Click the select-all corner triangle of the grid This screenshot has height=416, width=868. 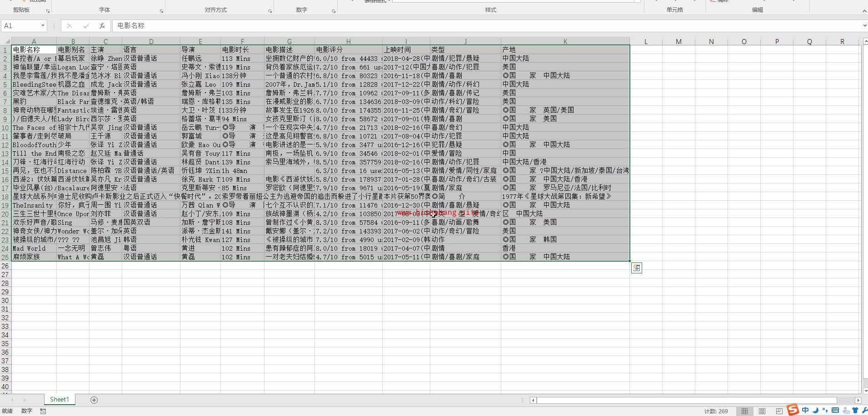[5, 41]
